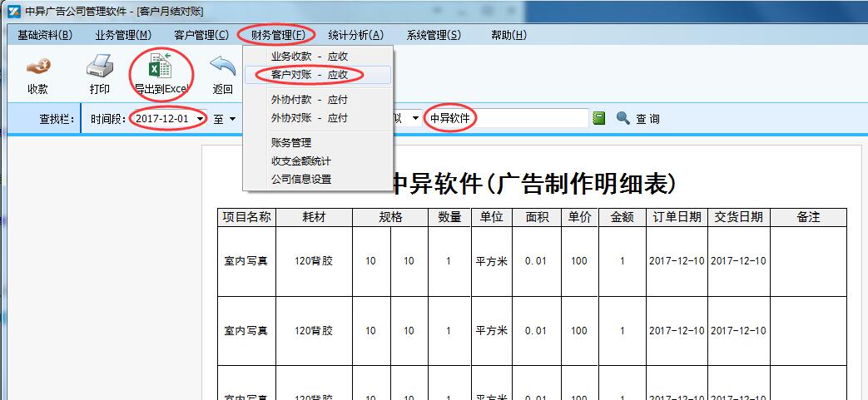Click 120背胶 in the second table row
Screen dimensions: 868x400
[314, 331]
